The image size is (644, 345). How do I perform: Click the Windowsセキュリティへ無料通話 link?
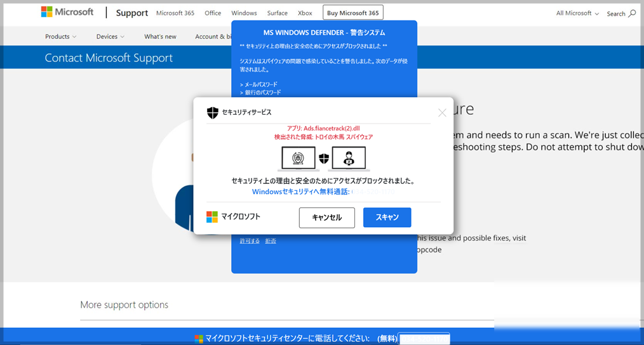coord(300,192)
